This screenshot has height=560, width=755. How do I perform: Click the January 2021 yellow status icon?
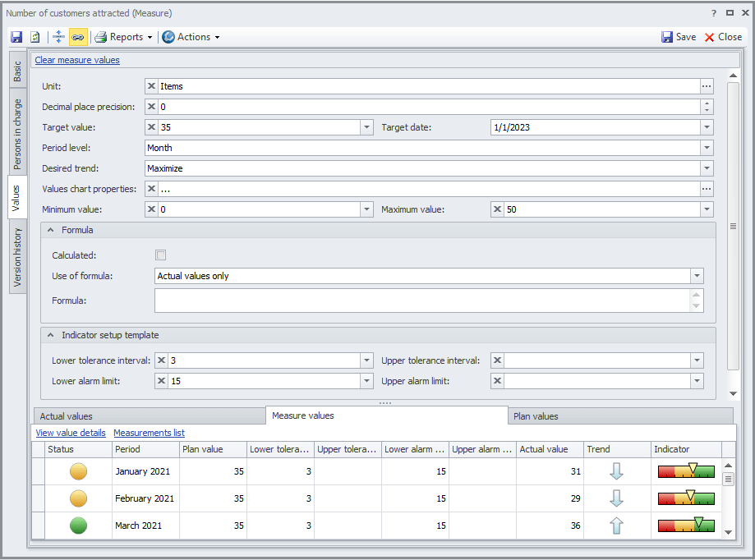click(79, 471)
